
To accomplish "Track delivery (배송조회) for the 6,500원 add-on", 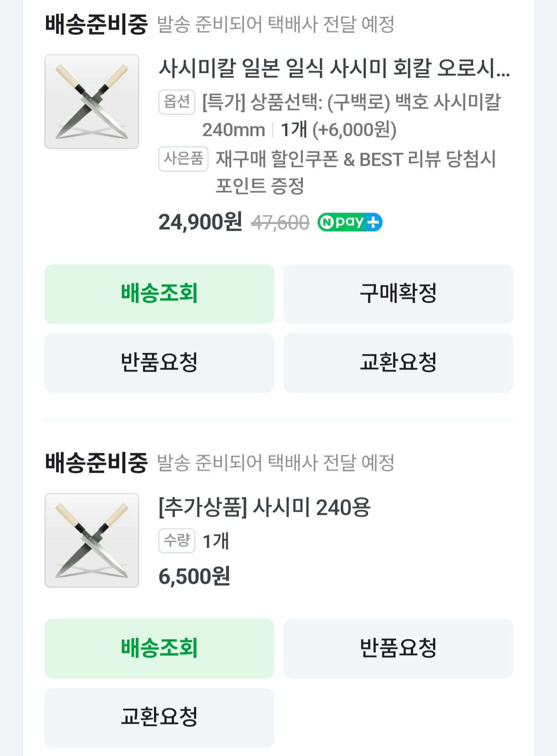I will (159, 648).
